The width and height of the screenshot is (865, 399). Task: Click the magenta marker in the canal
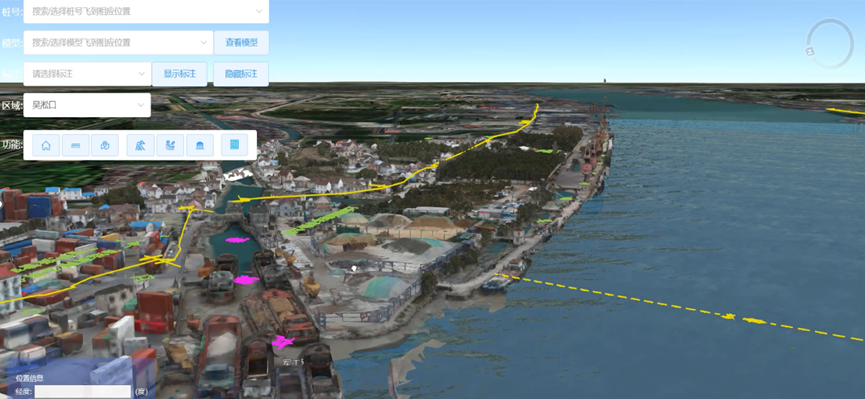coord(237,240)
